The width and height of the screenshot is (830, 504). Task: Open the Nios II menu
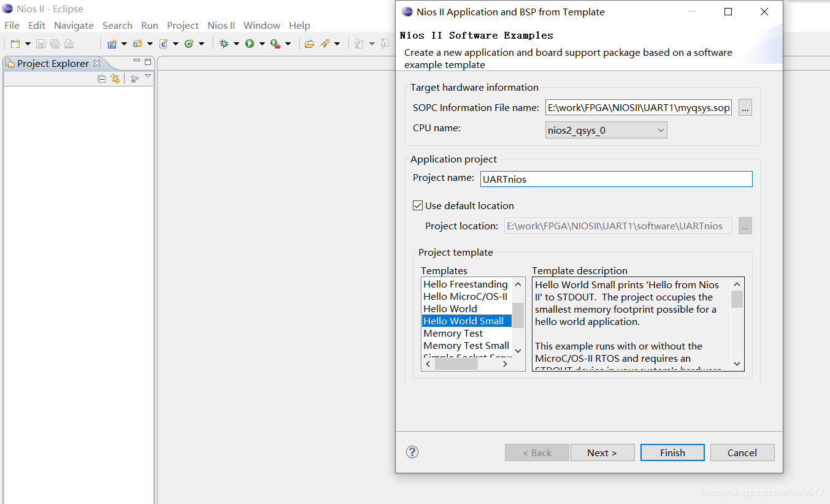[x=221, y=25]
